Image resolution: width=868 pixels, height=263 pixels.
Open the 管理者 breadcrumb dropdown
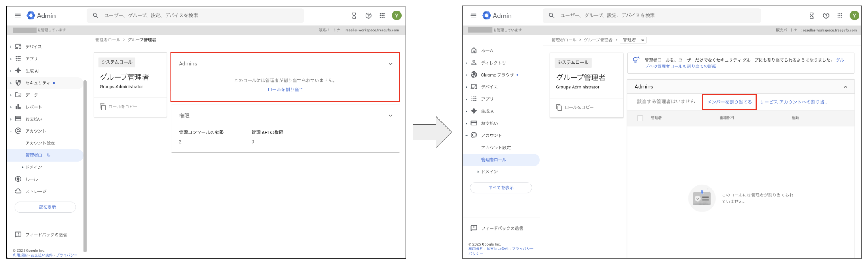point(642,40)
